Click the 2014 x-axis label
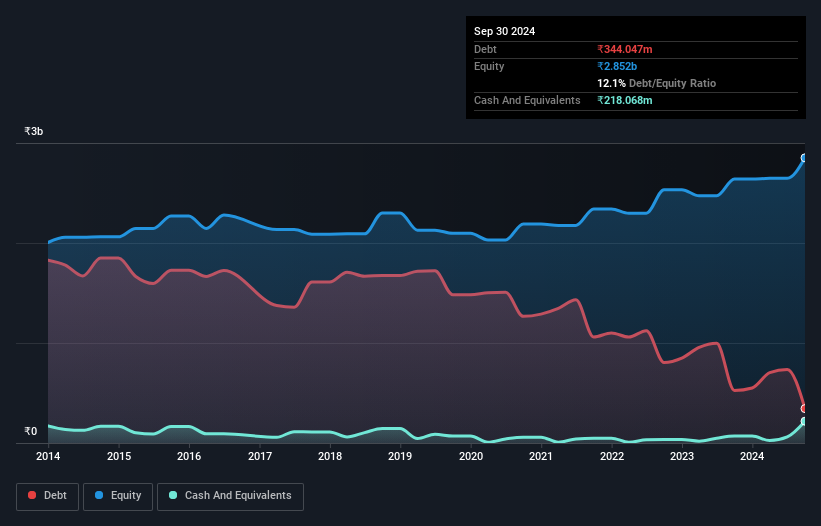Viewport: 821px width, 526px height. click(48, 456)
